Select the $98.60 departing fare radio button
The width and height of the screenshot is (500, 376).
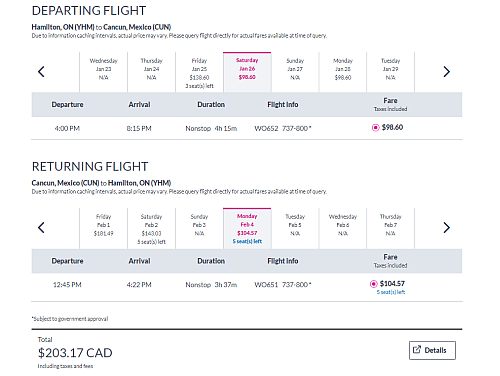point(376,128)
